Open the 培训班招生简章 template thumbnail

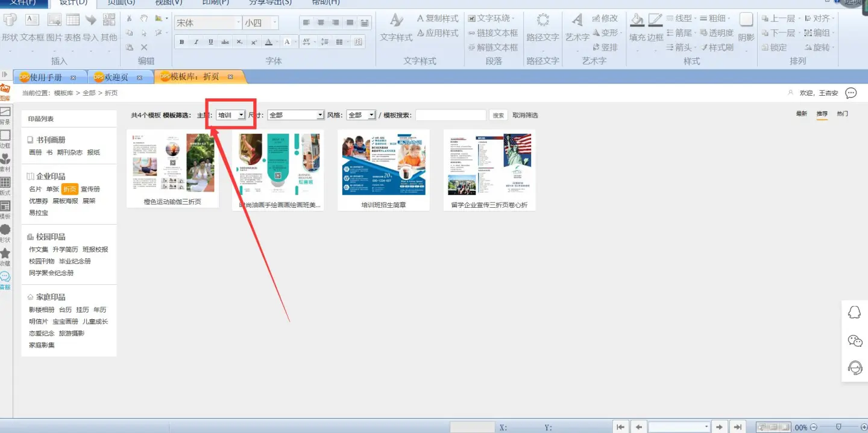tap(383, 165)
